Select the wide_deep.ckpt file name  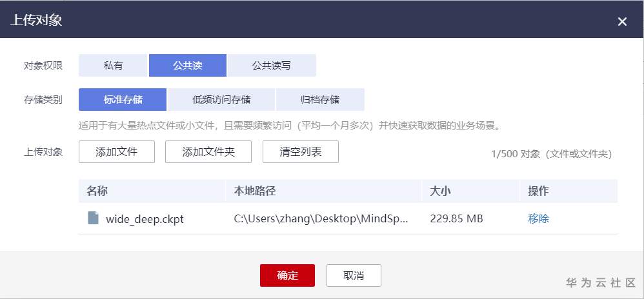pos(145,220)
